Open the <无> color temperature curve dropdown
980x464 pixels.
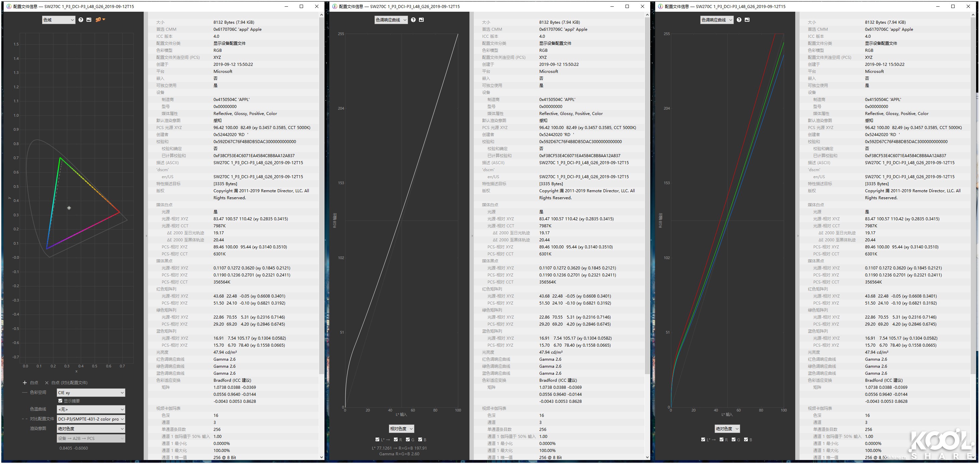[x=91, y=409]
